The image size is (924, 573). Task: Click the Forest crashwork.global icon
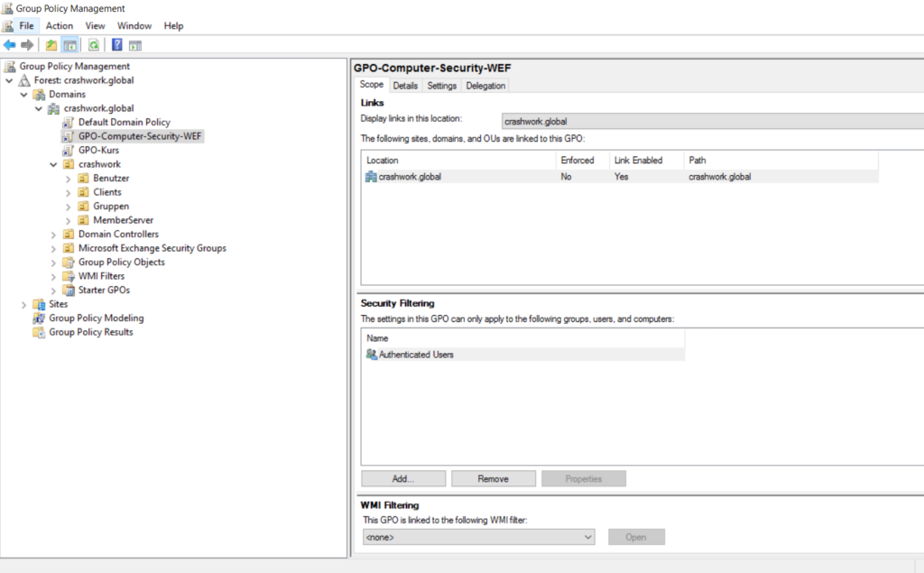click(24, 80)
